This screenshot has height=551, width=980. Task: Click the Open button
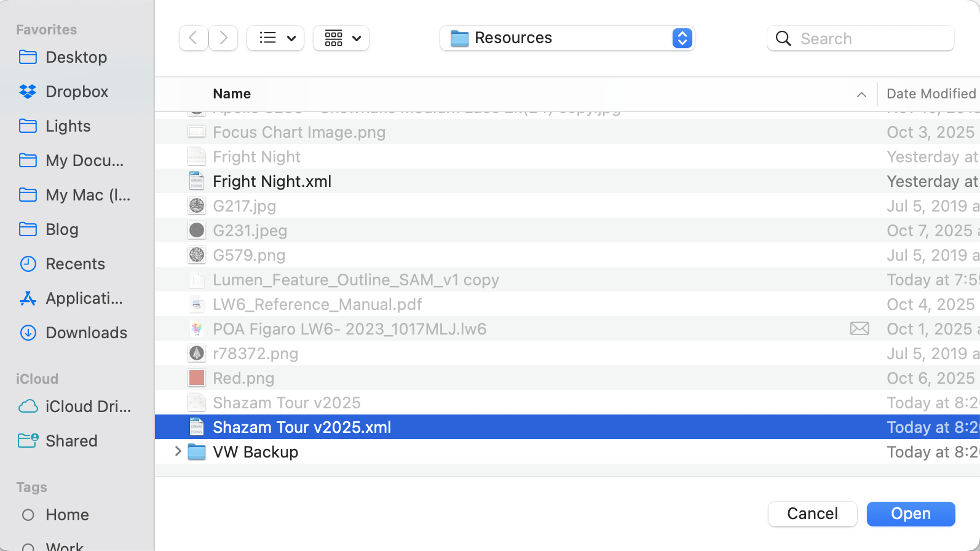click(x=911, y=514)
